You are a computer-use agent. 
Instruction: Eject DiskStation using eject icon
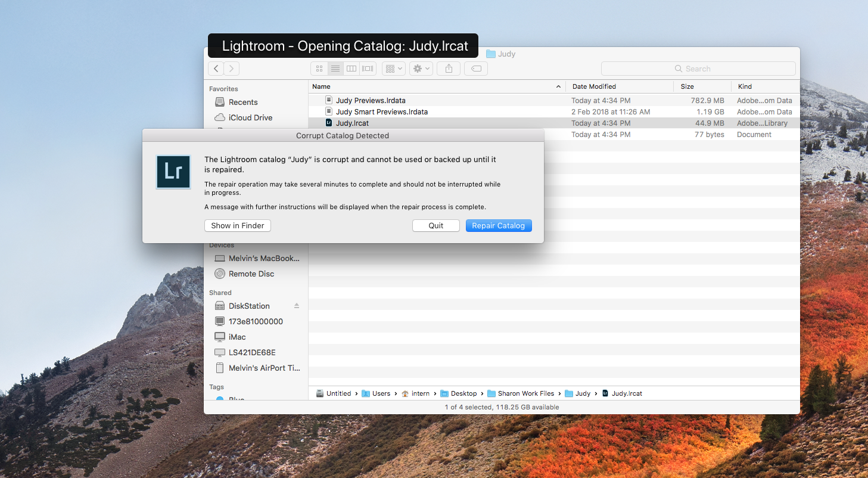pyautogui.click(x=297, y=306)
